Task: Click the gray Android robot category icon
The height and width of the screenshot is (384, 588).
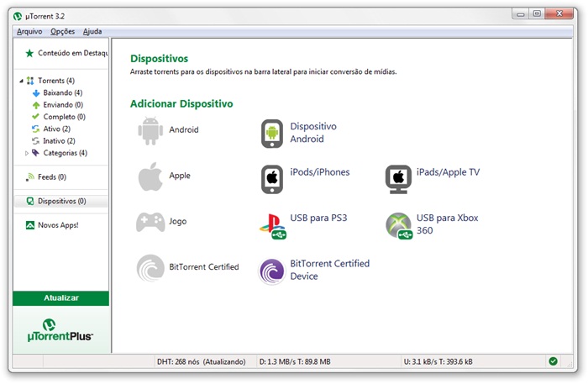Action: 150,130
